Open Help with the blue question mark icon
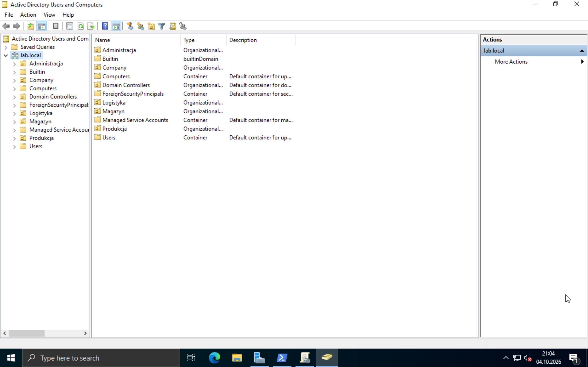Screen dimensions: 588x367 105,26
